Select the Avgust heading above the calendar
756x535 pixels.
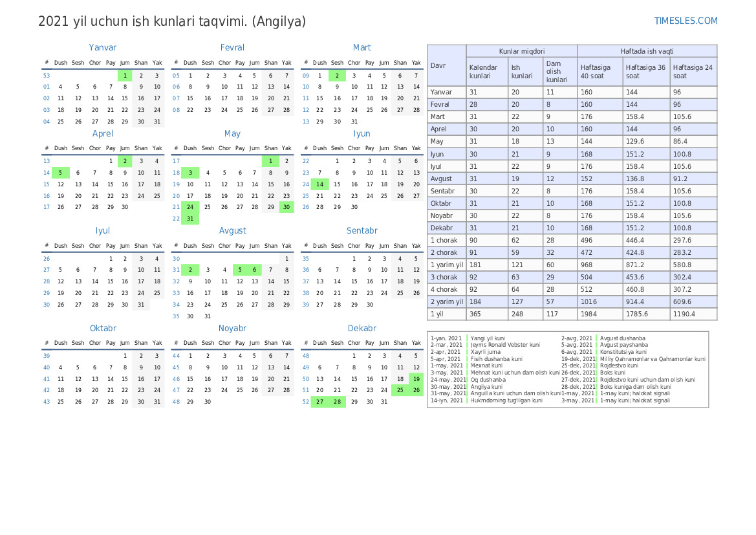tap(232, 230)
